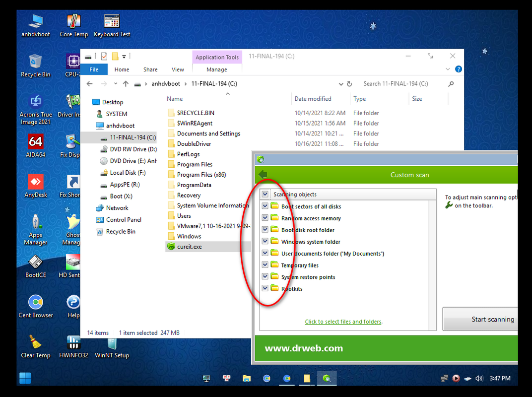Click breadcrumb arrow after anhdvboot
This screenshot has width=532, height=397.
pyautogui.click(x=186, y=84)
